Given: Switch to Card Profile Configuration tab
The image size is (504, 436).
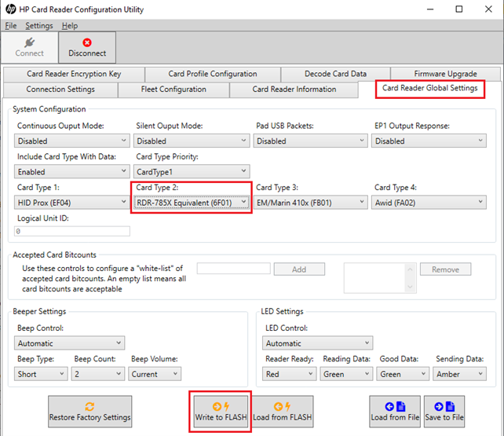Looking at the screenshot, I should point(213,74).
